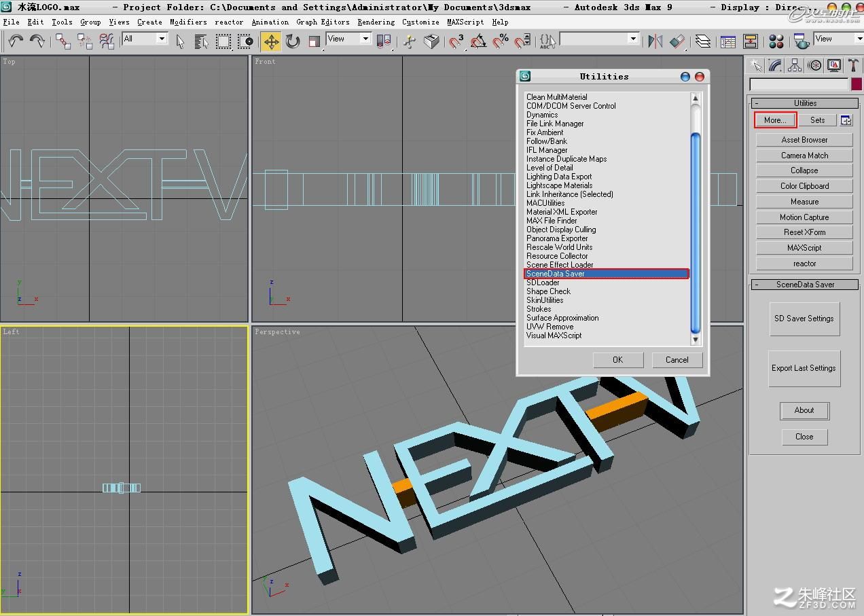Image resolution: width=864 pixels, height=616 pixels.
Task: Toggle the Spinner Snap magnet
Action: [522, 41]
